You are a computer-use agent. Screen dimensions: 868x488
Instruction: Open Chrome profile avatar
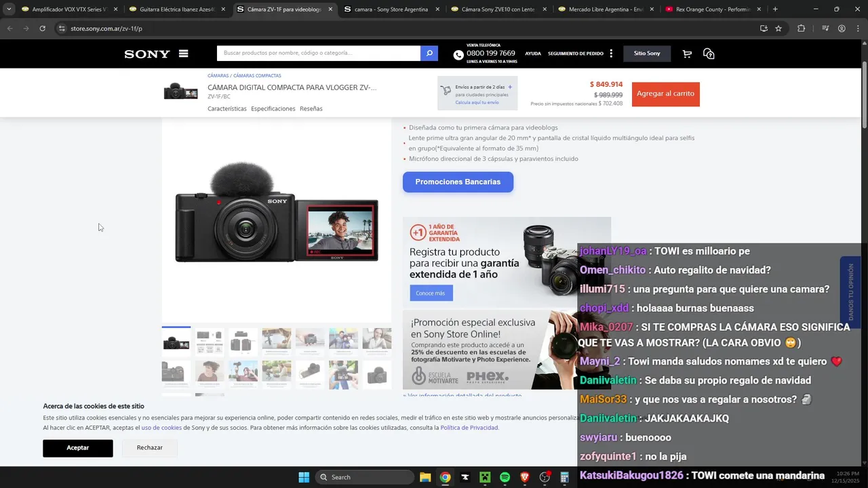pyautogui.click(x=842, y=28)
